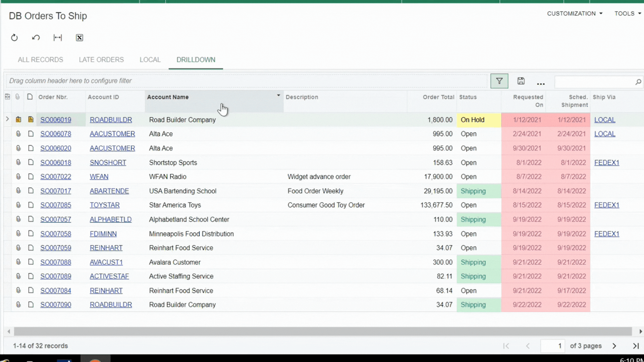Click the Undo icon in toolbar

tap(36, 38)
